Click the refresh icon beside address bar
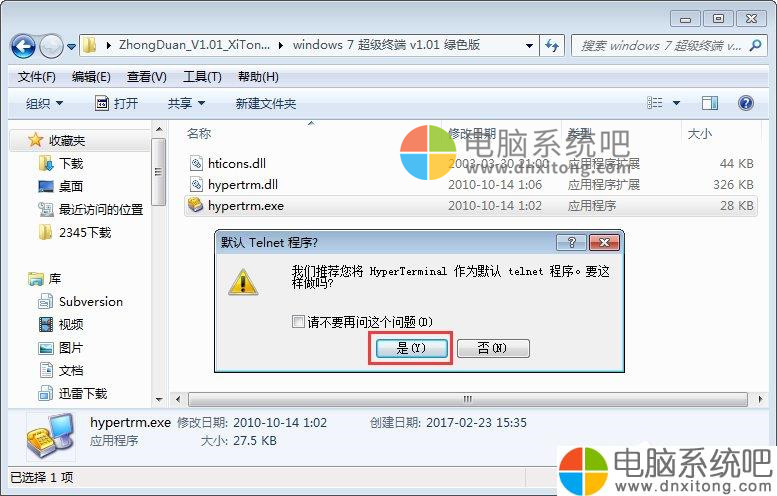 click(552, 46)
